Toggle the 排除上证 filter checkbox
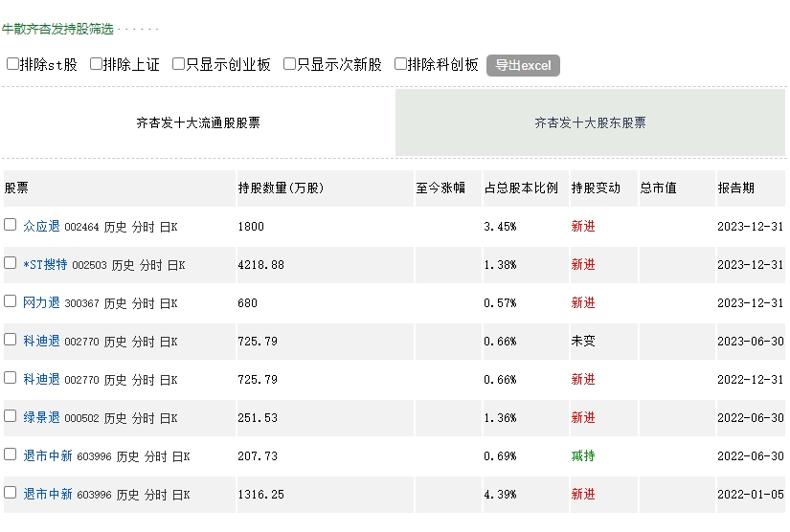Viewport: 790px width, 532px height. click(97, 64)
